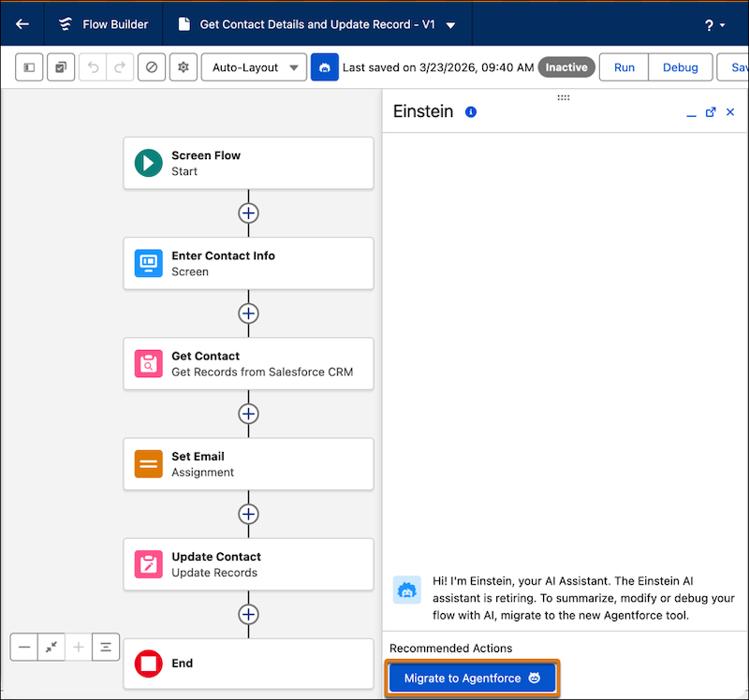Screen dimensions: 749x700
Task: Select the Enter Contact Info screen element
Action: coord(248,264)
